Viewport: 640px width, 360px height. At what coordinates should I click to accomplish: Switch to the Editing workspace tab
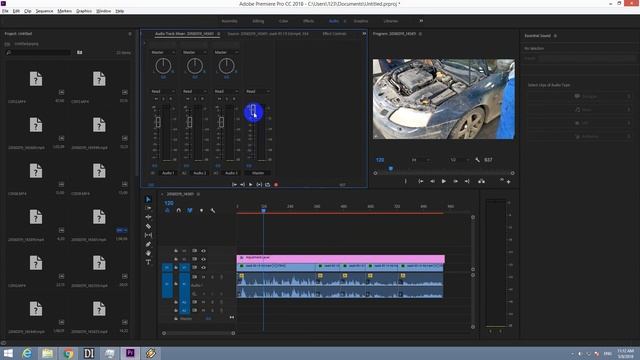[258, 21]
